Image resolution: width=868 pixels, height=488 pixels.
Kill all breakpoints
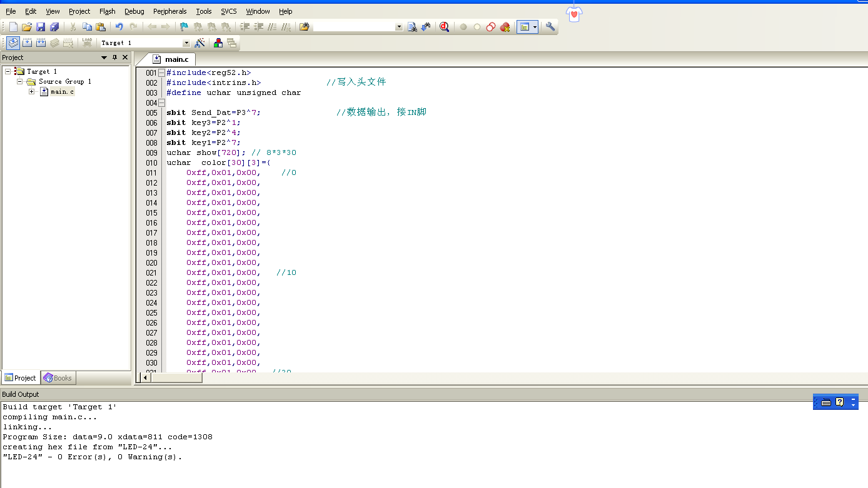[x=505, y=27]
